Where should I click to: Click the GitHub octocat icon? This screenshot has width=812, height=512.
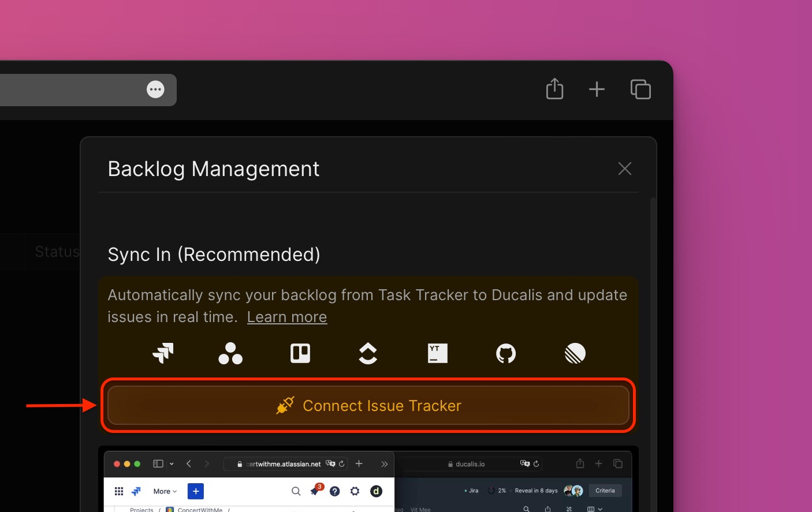(x=506, y=353)
